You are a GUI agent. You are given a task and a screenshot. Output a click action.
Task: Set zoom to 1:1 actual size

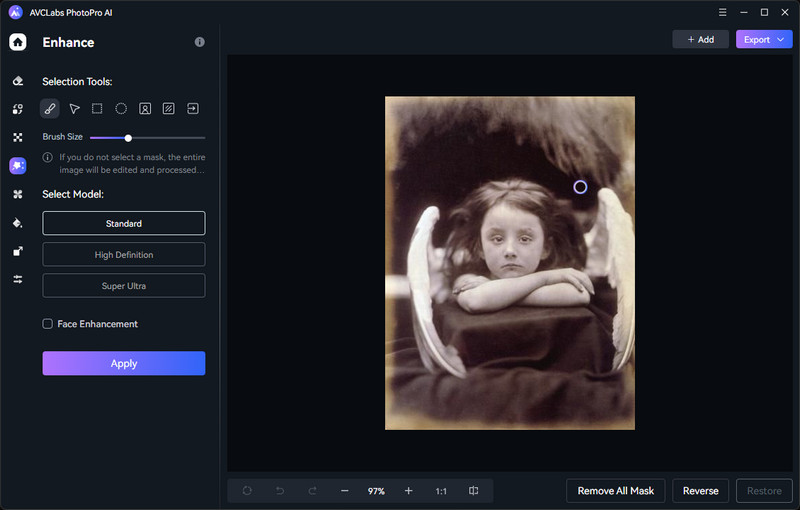441,491
